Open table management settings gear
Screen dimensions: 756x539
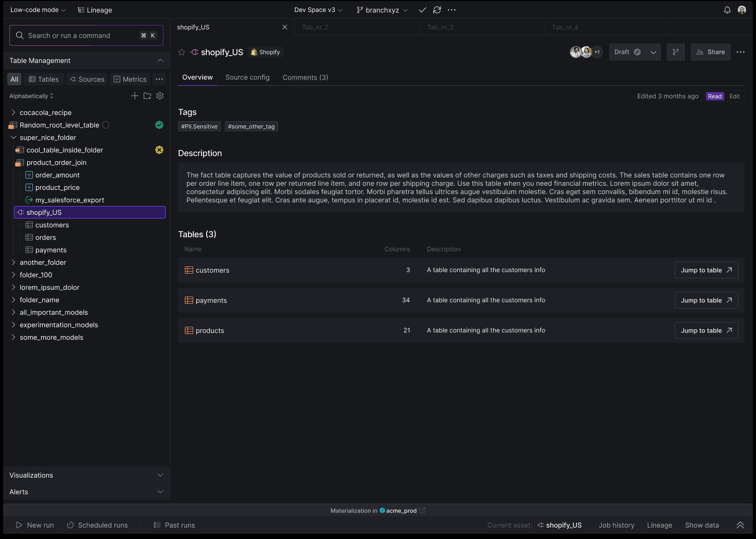tap(160, 96)
